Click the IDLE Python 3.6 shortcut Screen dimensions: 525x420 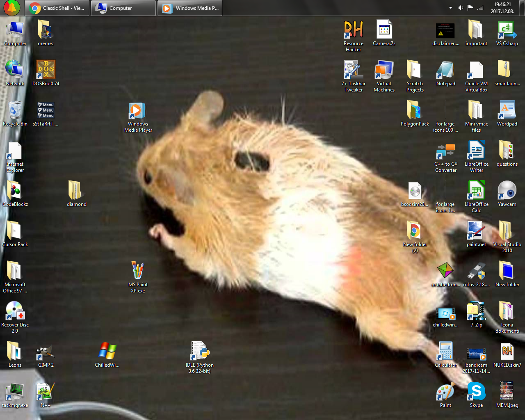[199, 352]
